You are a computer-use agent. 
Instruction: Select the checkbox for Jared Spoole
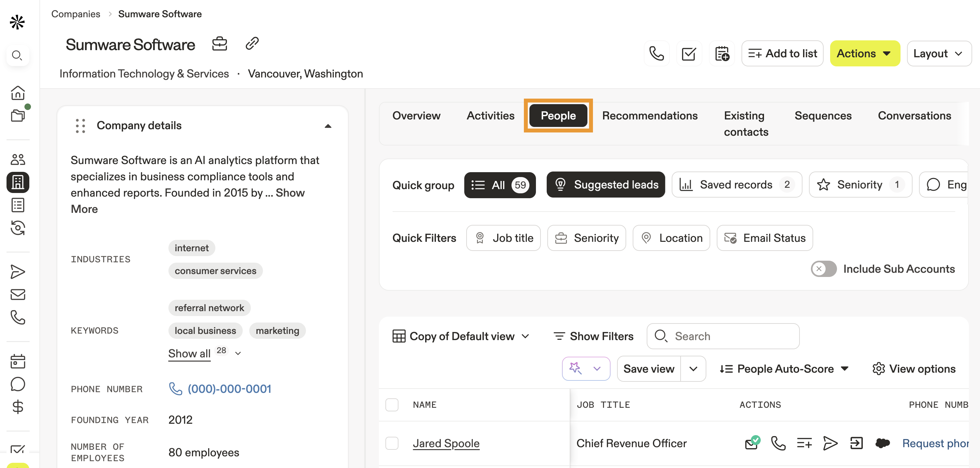(392, 443)
